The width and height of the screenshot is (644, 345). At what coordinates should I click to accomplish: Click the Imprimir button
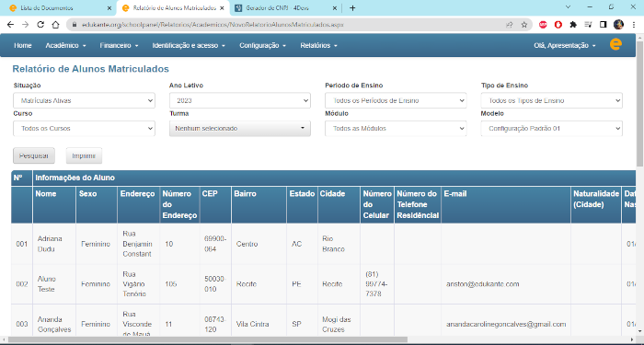pyautogui.click(x=84, y=155)
